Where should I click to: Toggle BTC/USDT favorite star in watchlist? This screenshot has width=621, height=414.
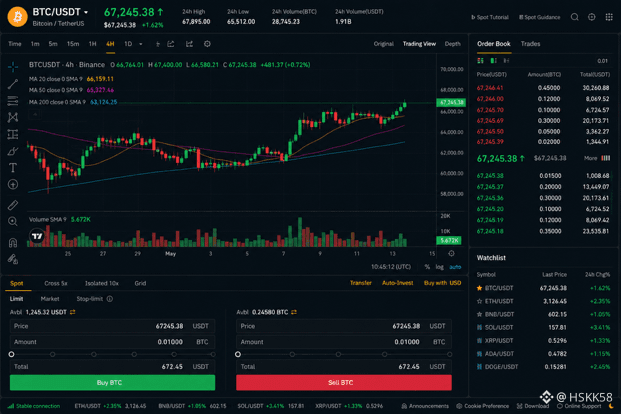tap(480, 288)
